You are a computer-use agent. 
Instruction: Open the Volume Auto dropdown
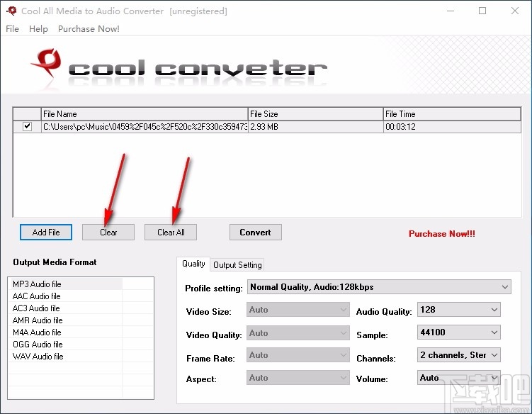(459, 378)
